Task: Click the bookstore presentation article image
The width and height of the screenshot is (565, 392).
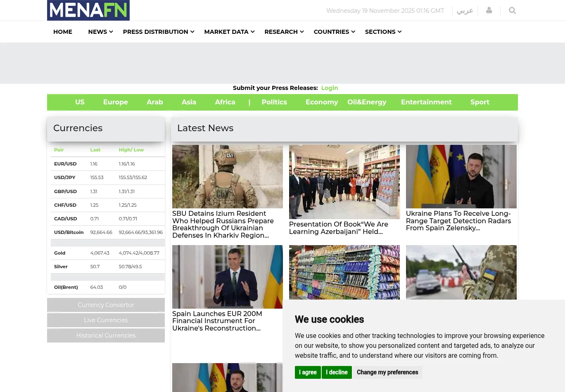Action: (344, 182)
